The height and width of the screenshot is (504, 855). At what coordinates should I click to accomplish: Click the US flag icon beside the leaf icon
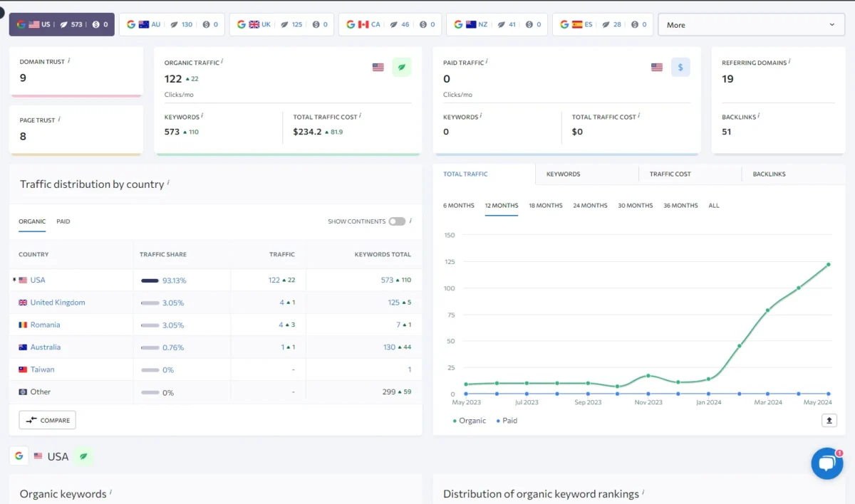(x=378, y=67)
